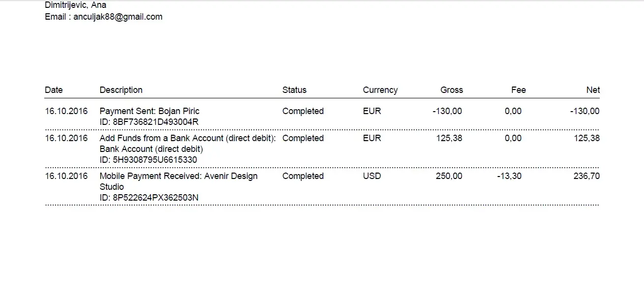Click the USD currency cell
The image size is (644, 297).
click(x=372, y=176)
